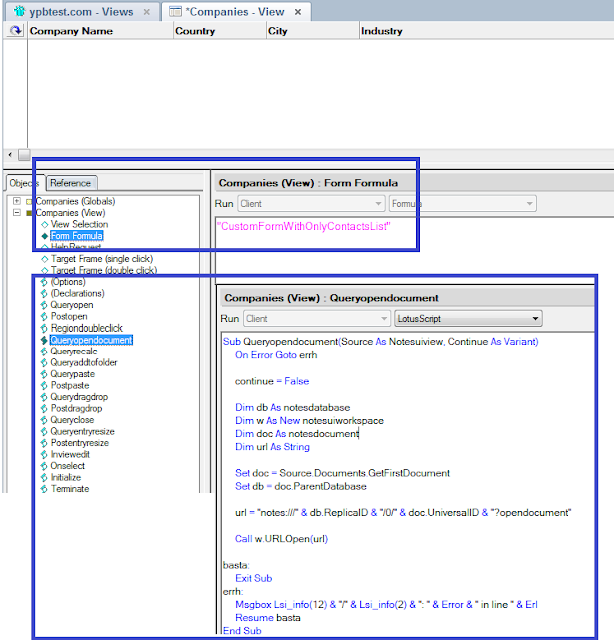
Task: Close the ypbtest.com - Views tab
Action: (147, 12)
